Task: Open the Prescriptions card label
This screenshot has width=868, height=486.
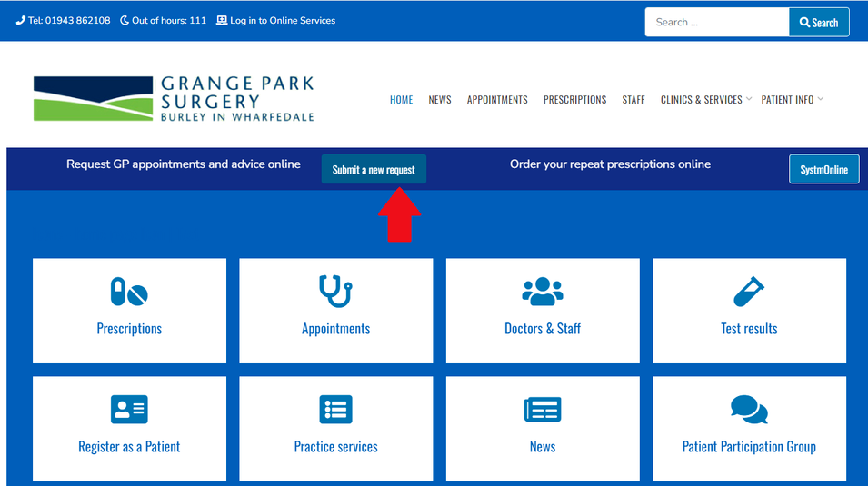Action: 129,329
